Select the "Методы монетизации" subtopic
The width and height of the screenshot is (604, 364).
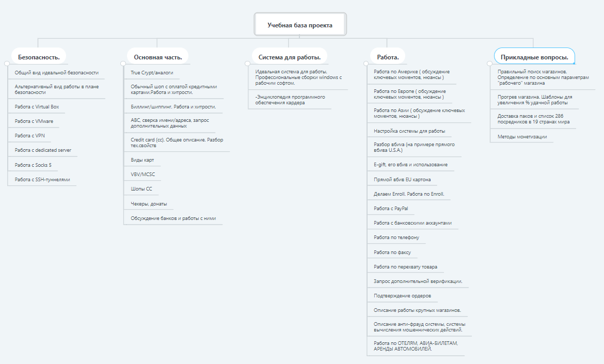click(x=522, y=137)
